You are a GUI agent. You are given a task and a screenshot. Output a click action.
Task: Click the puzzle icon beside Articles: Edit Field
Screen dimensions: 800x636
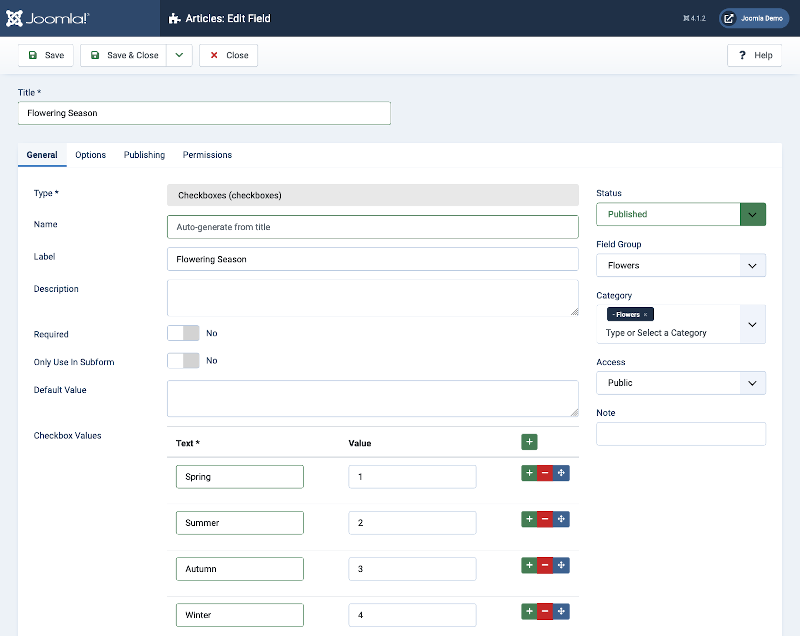174,18
